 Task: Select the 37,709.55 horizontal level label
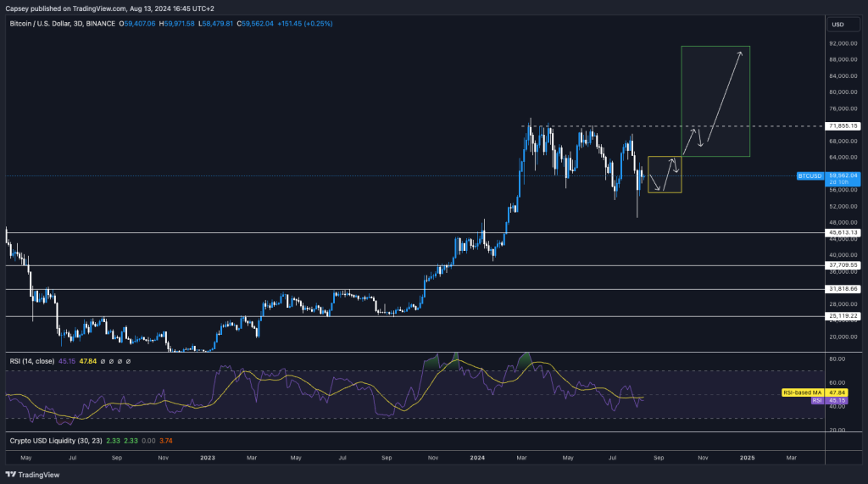[843, 265]
